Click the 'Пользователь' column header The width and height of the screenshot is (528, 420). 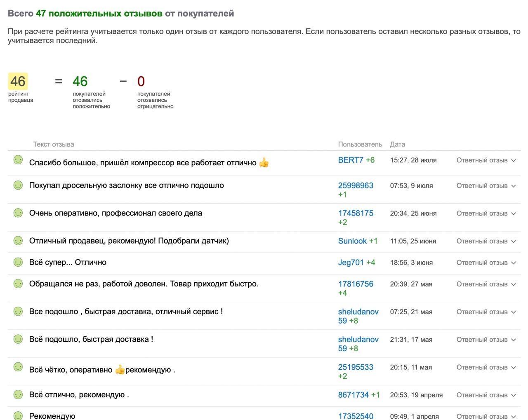[x=360, y=144]
